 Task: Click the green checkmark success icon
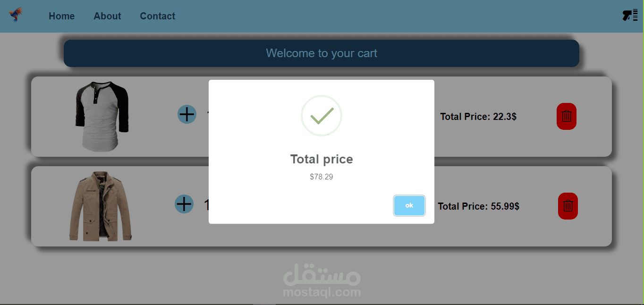point(322,116)
